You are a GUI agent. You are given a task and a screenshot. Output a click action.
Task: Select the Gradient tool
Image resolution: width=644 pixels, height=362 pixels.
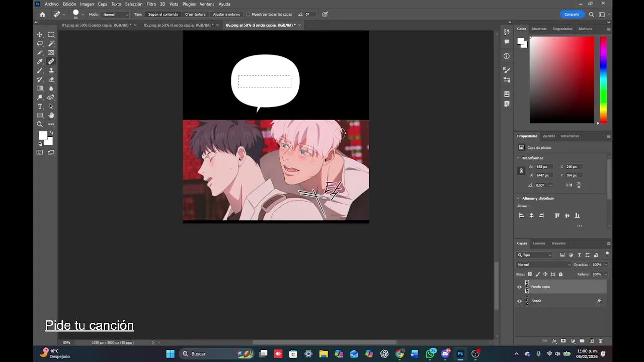(40, 88)
